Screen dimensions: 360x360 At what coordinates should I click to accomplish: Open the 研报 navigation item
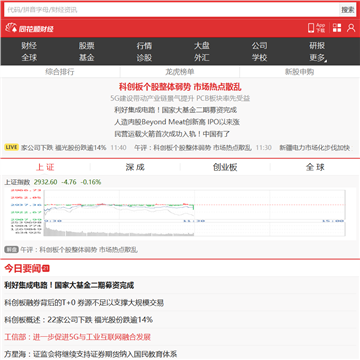(317, 46)
